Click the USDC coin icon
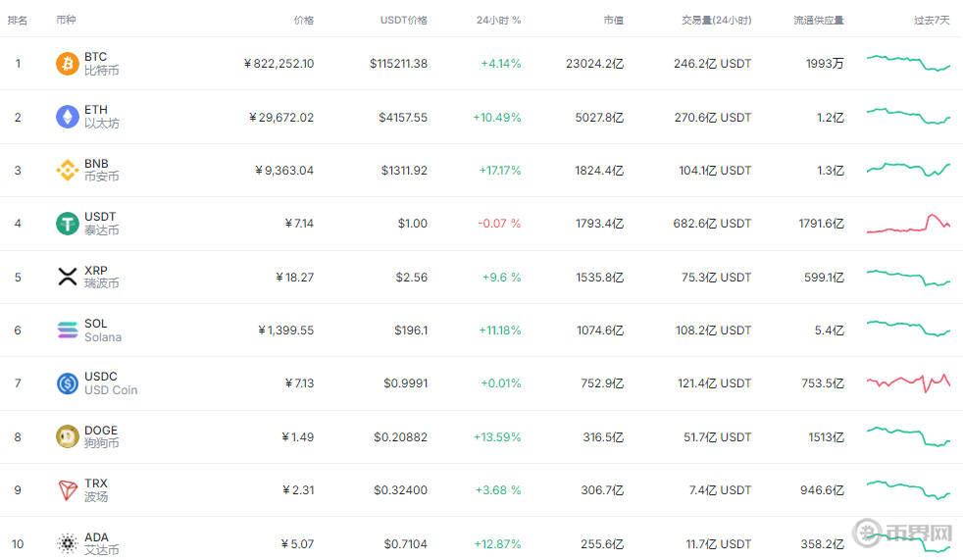 click(x=67, y=383)
